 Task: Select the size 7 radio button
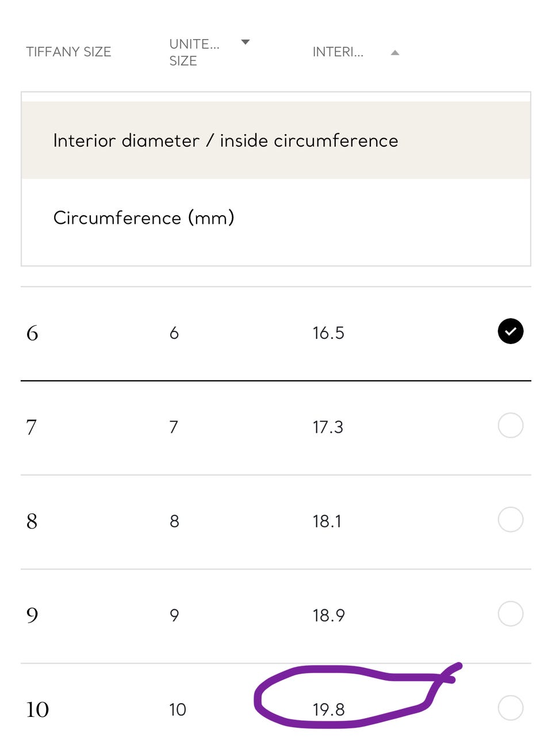[x=510, y=426]
